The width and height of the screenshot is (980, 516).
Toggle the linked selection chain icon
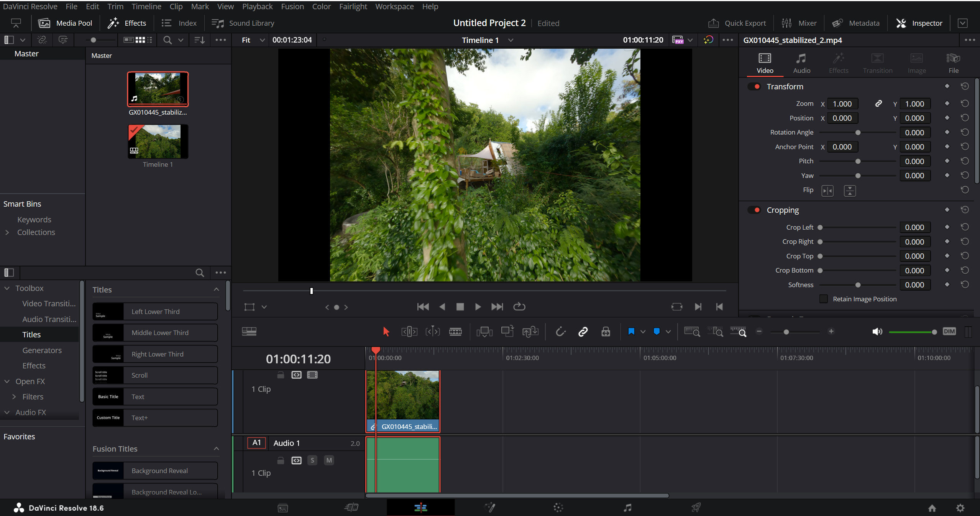tap(583, 332)
